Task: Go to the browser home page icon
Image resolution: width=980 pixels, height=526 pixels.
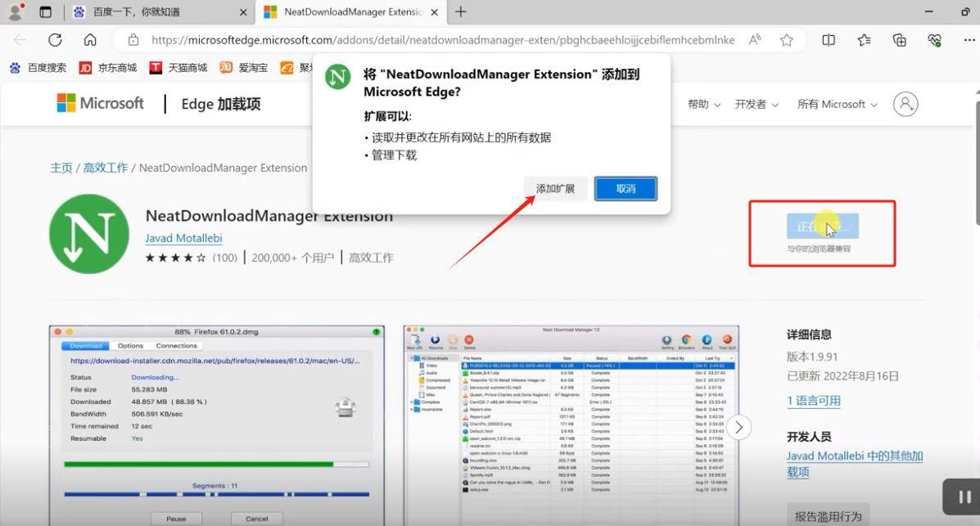Action: pos(90,40)
